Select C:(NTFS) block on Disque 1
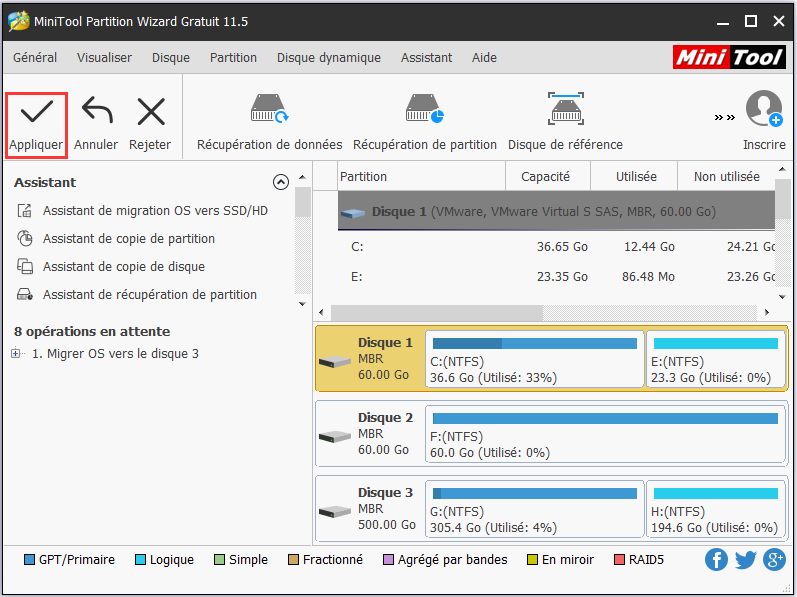Viewport: 797px width, 597px height. coord(534,359)
